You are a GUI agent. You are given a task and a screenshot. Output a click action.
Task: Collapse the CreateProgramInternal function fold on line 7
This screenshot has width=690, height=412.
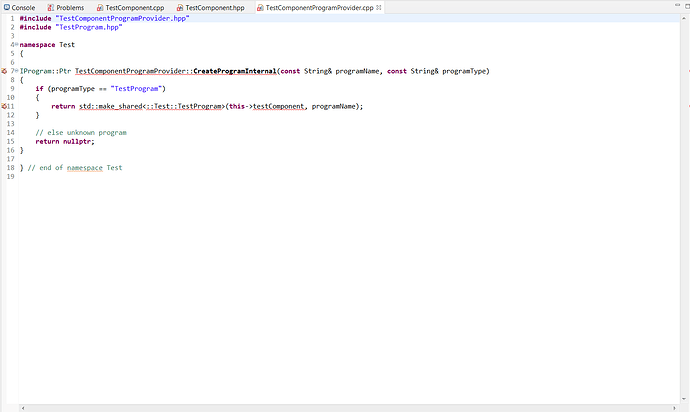point(17,70)
